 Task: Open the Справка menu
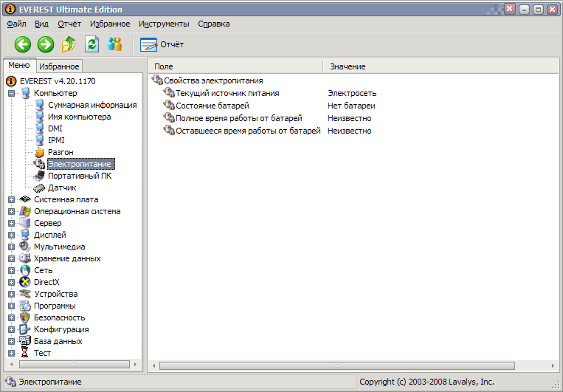coord(214,24)
